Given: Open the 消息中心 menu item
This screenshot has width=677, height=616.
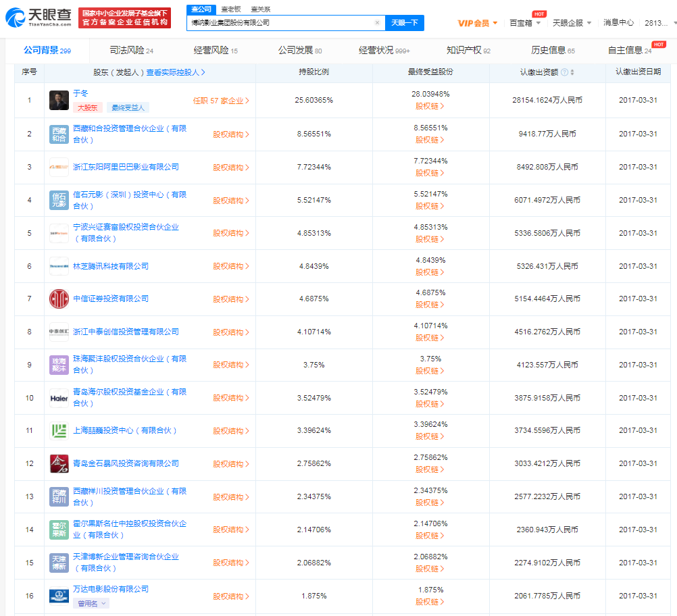Looking at the screenshot, I should click(x=618, y=23).
